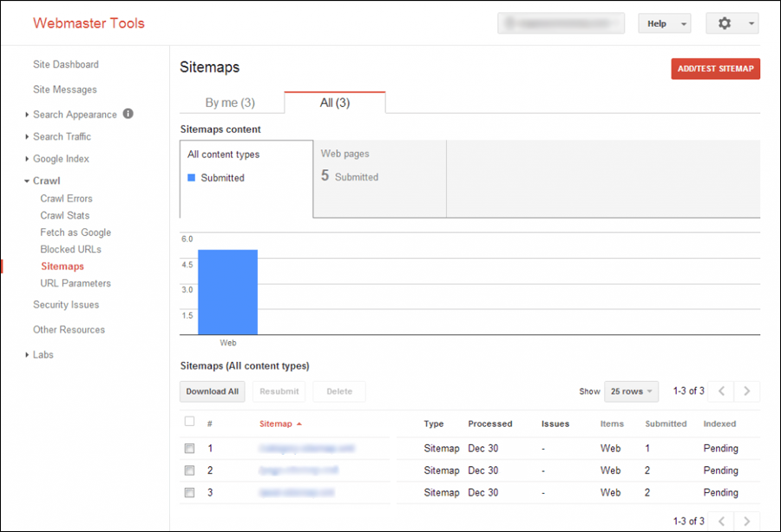Check the checkbox for the first sitemap row
Image resolution: width=781 pixels, height=532 pixels.
(x=188, y=448)
